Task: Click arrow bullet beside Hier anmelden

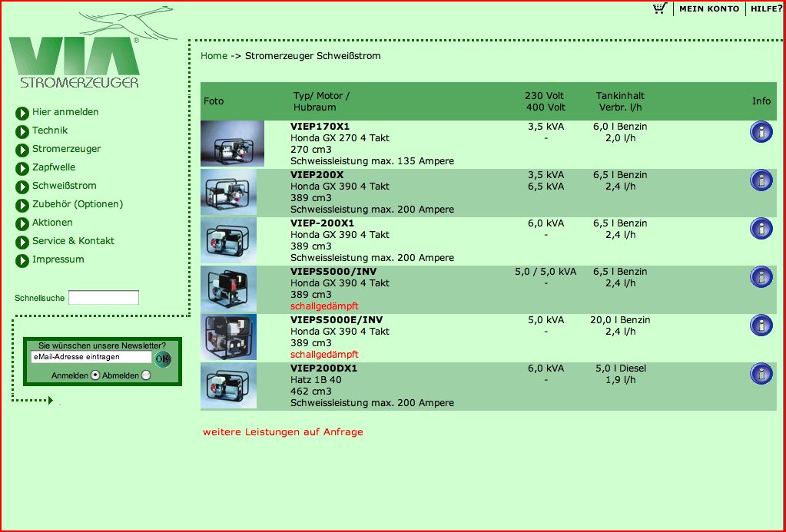Action: point(22,113)
